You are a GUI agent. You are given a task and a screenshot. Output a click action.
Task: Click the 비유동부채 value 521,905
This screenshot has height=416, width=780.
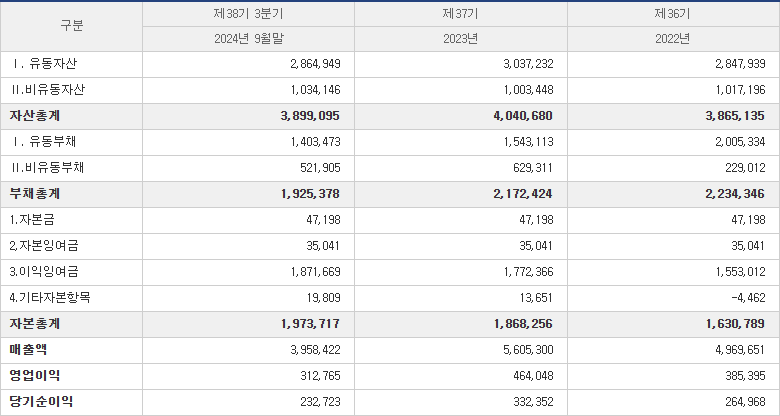click(x=320, y=168)
